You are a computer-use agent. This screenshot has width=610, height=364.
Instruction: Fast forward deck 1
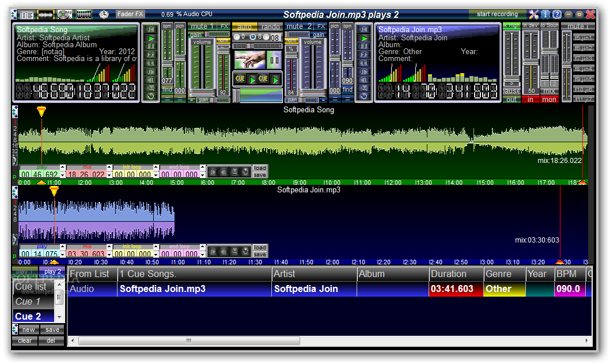click(x=151, y=55)
